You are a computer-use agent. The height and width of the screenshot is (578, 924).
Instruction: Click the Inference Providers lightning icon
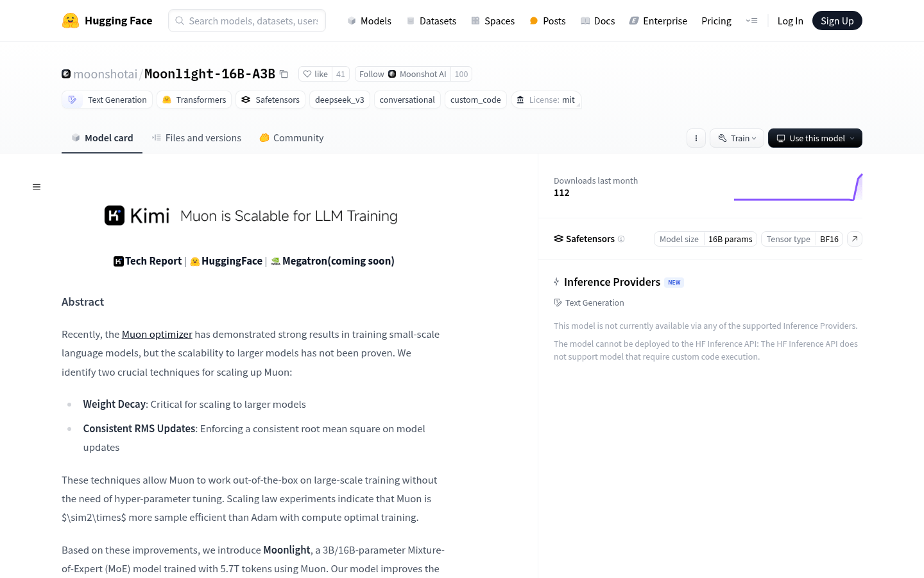click(556, 282)
